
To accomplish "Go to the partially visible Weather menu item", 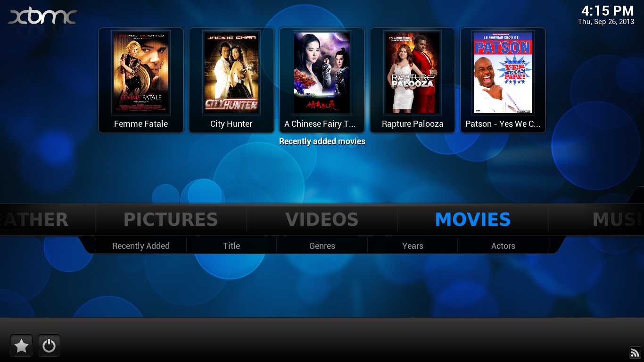I will [34, 220].
